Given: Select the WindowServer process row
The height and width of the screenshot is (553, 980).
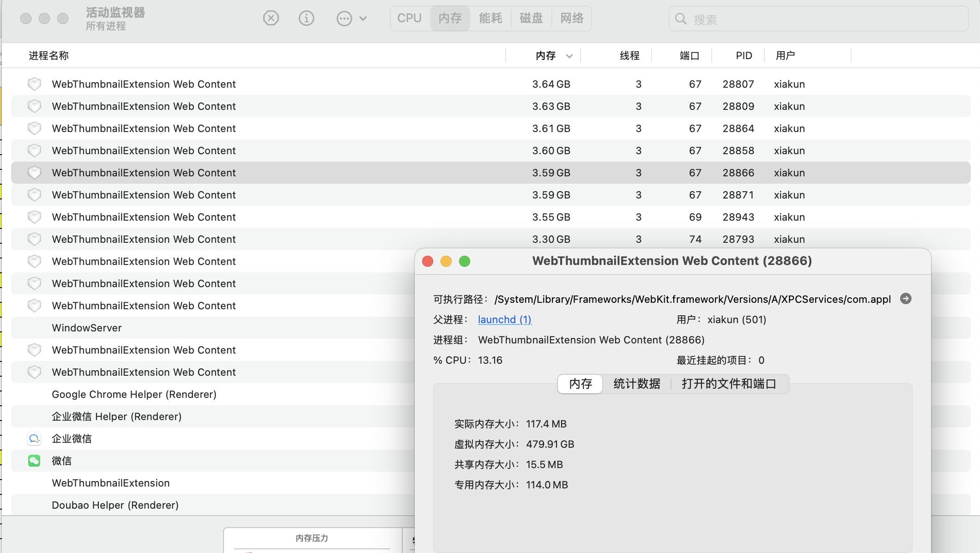Looking at the screenshot, I should (87, 328).
